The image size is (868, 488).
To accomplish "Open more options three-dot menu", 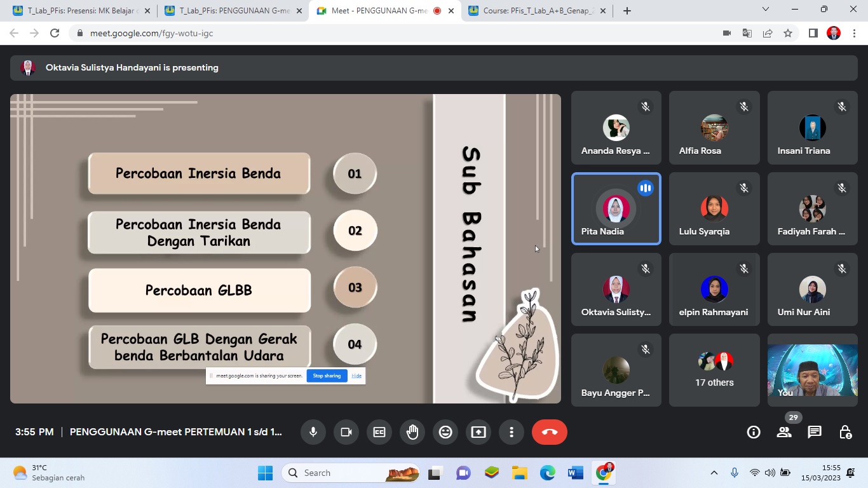I will coord(512,432).
